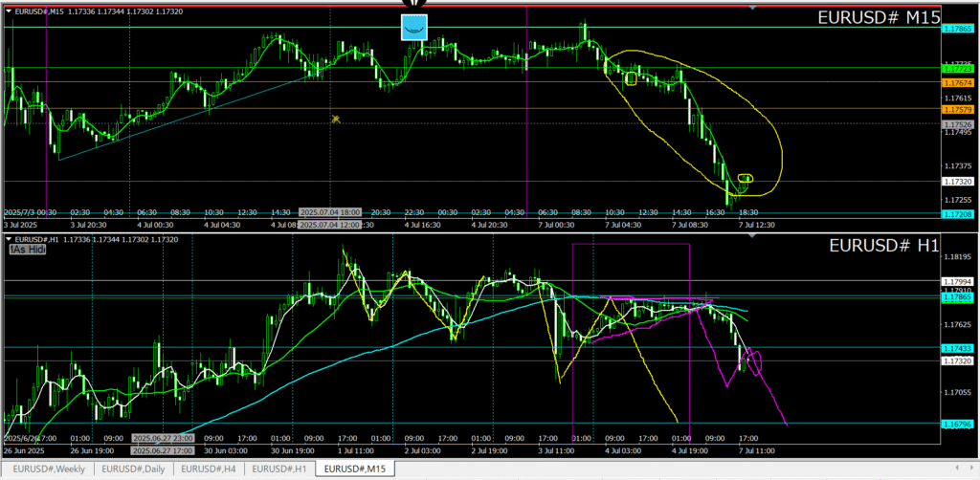Screen dimensions: 980x480
Task: Click the cyan 1.16796 price label on H1
Action: coord(958,423)
